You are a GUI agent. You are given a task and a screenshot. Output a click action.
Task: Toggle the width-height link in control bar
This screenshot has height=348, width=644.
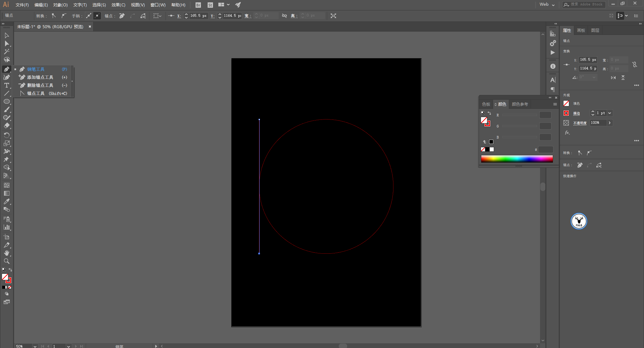click(284, 16)
